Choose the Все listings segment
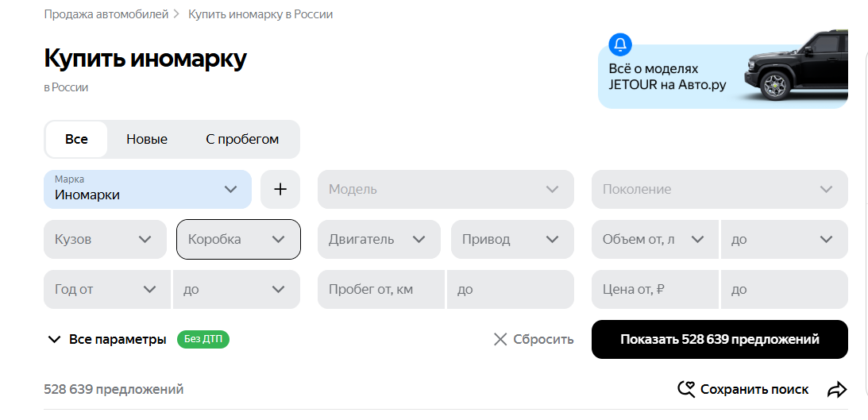This screenshot has height=420, width=868. (x=76, y=140)
